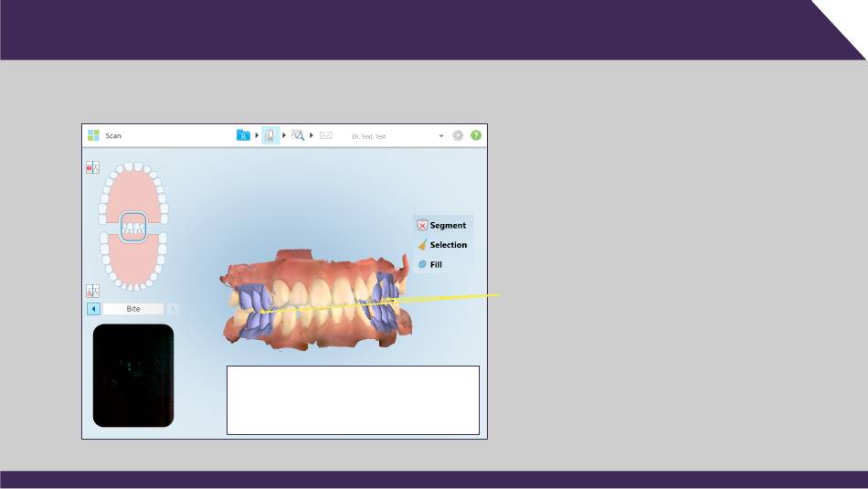Pick the Selection broom tool

click(442, 245)
